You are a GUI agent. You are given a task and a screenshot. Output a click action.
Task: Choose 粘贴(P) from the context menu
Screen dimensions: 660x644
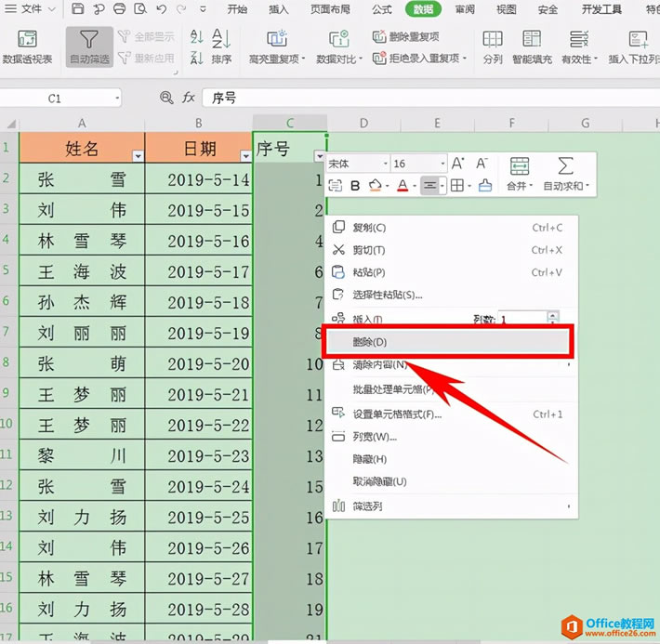[452, 272]
